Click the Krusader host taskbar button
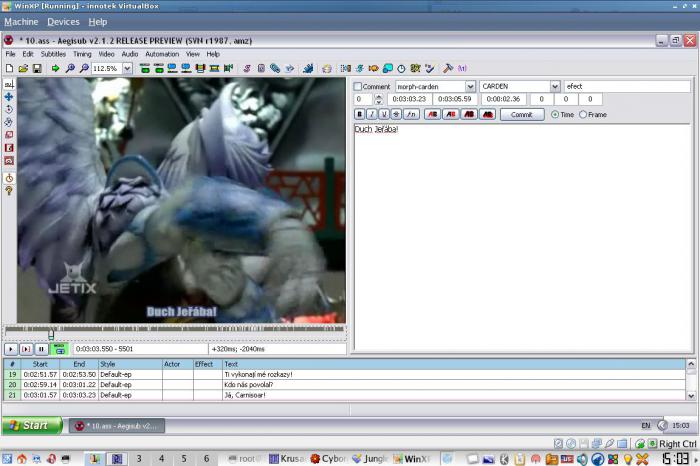Image resolution: width=700 pixels, height=466 pixels. pyautogui.click(x=288, y=458)
